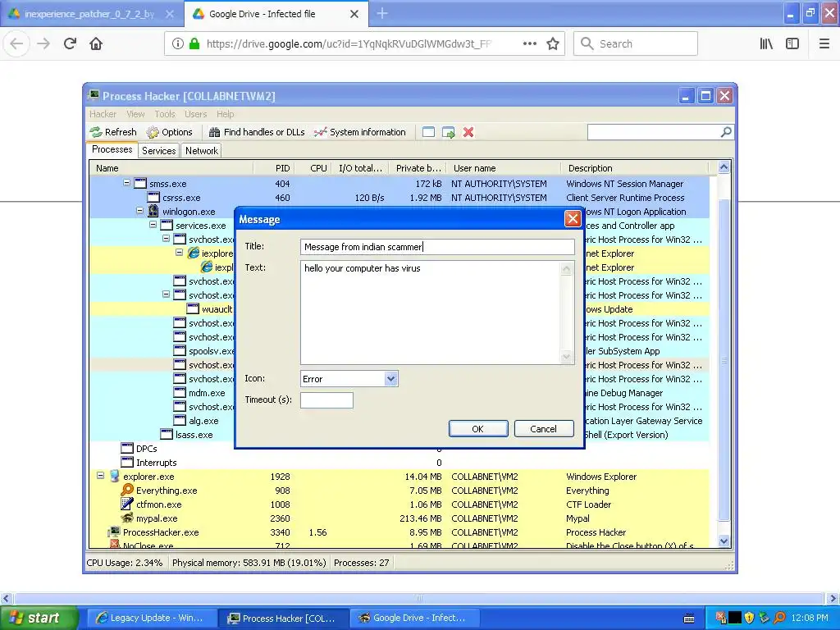Click the Windows start button
Viewport: 840px width, 630px height.
pyautogui.click(x=39, y=618)
